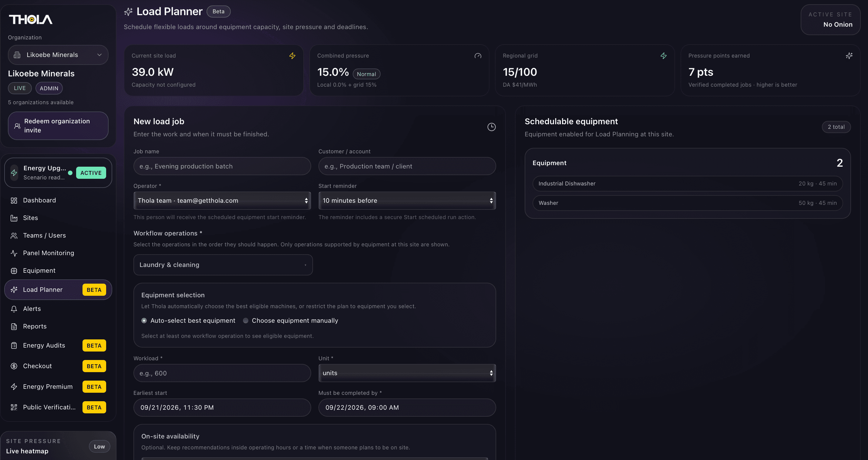The image size is (868, 460).
Task: Open Teams / Users page
Action: click(58, 235)
